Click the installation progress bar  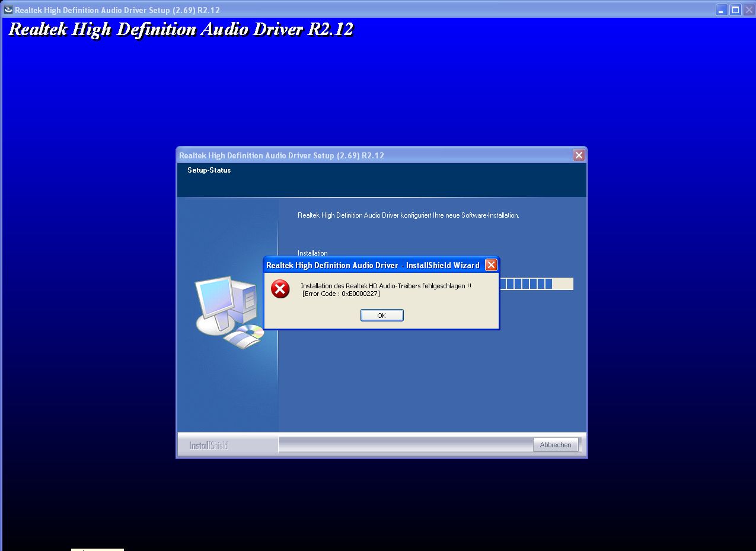tap(536, 284)
